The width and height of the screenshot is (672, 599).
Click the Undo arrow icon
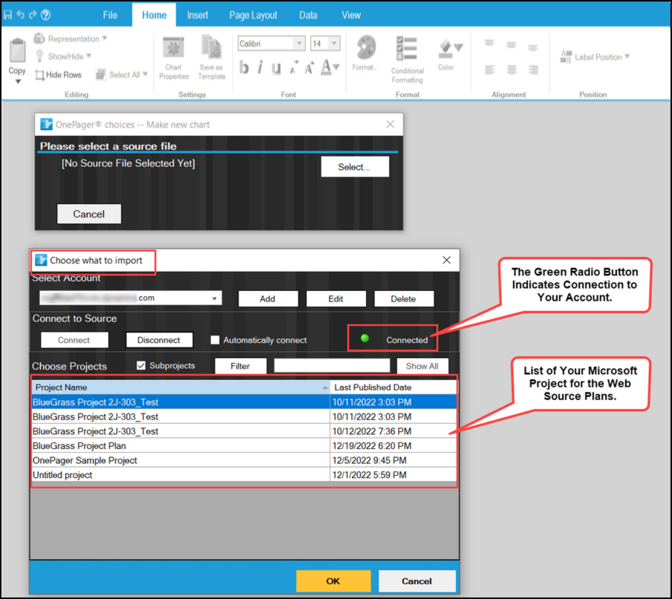pyautogui.click(x=20, y=15)
